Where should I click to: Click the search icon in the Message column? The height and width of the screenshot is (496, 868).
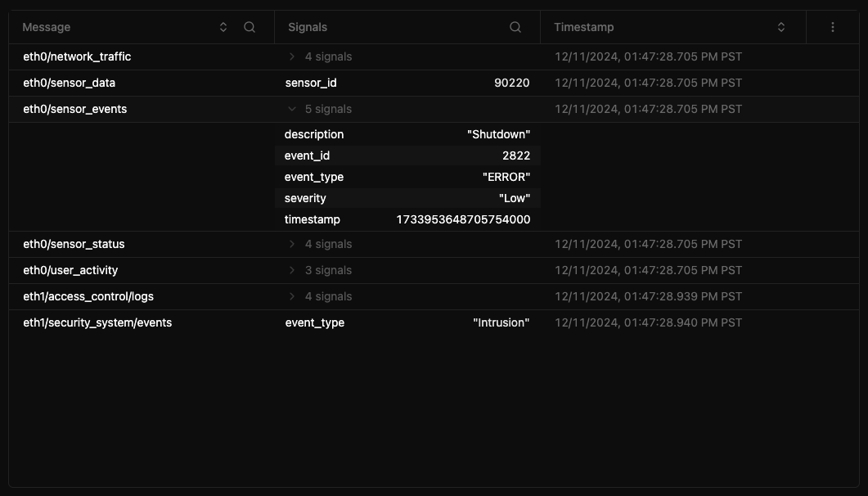pos(250,27)
